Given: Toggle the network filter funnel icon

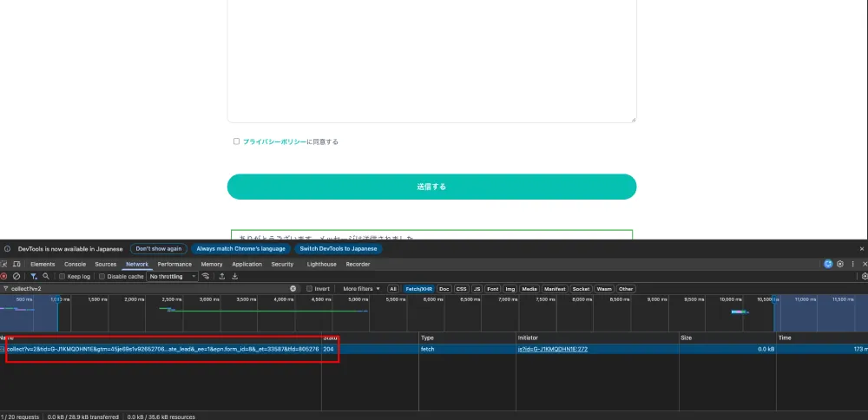Looking at the screenshot, I should [34, 276].
